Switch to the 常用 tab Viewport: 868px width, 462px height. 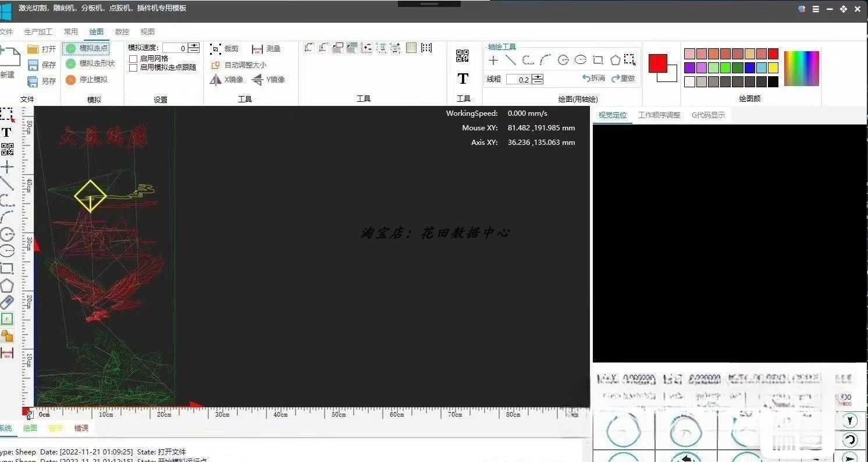click(71, 32)
